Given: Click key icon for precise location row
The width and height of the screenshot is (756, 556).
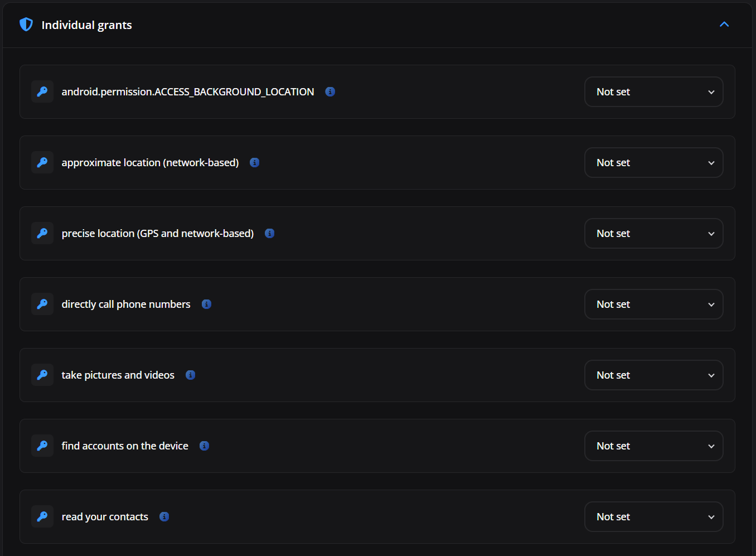Looking at the screenshot, I should [42, 233].
